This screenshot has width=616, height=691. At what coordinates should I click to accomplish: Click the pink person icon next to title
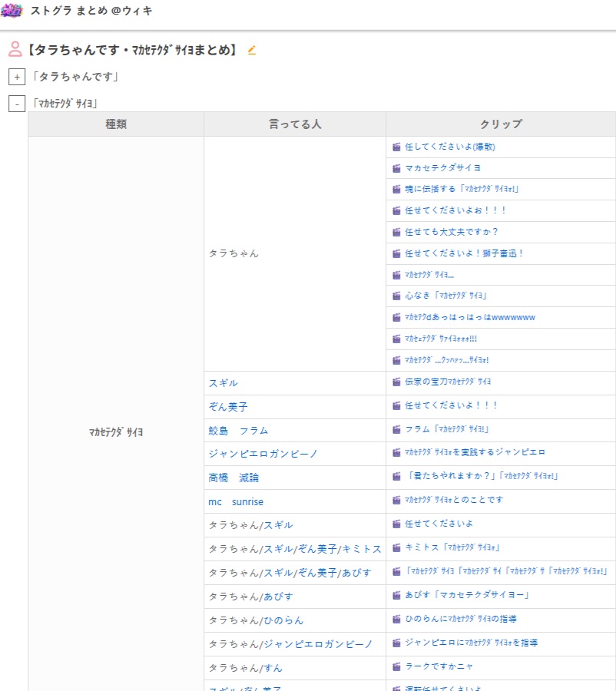point(15,49)
